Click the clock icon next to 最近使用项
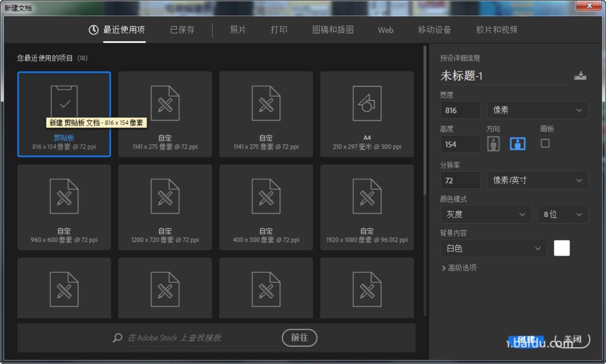Viewport: 606px width, 364px height. tap(93, 29)
